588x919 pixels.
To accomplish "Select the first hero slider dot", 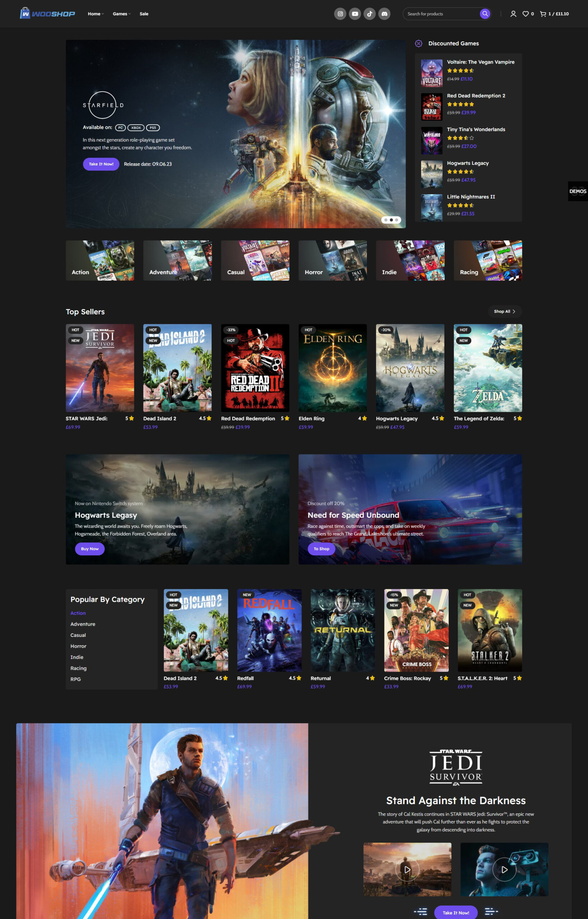I will [386, 220].
